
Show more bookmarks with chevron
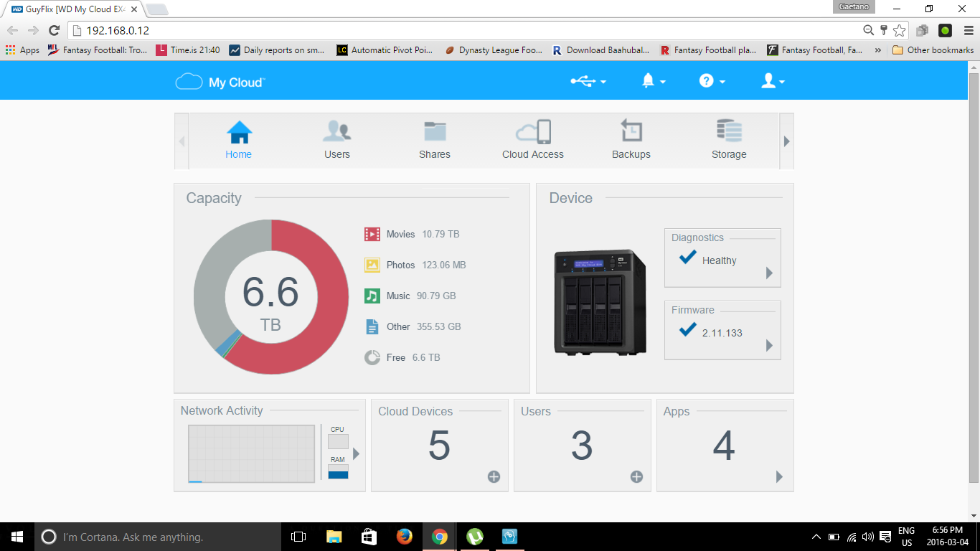[878, 50]
